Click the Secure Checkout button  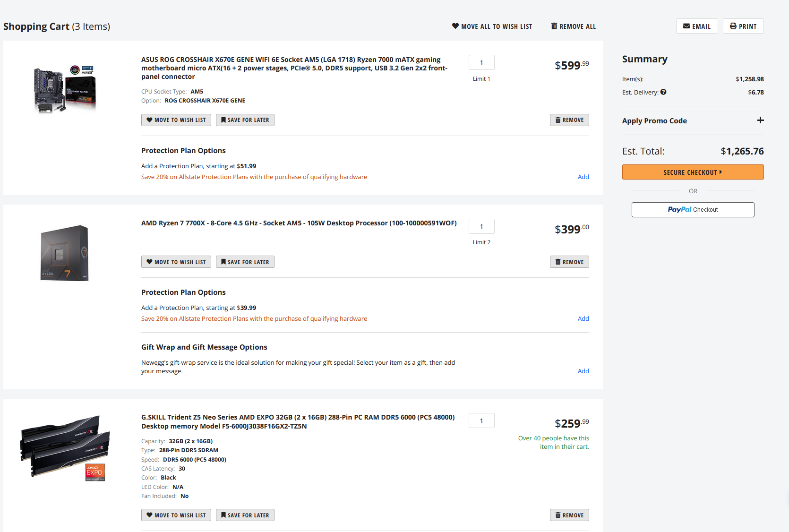(x=693, y=172)
